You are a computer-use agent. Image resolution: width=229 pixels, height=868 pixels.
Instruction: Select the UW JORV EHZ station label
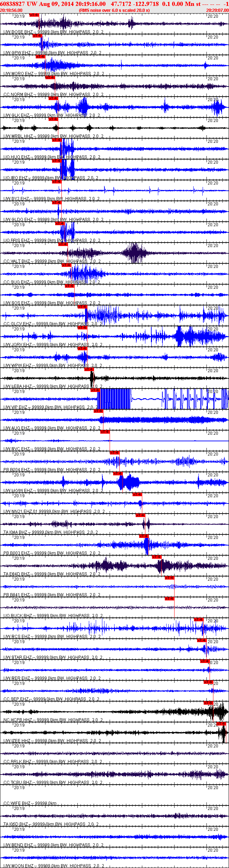[x=18, y=345]
